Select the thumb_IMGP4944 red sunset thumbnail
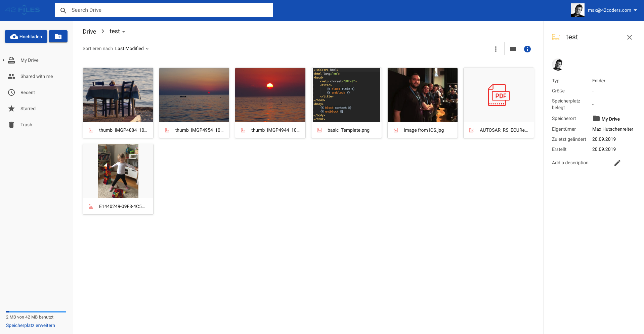The width and height of the screenshot is (644, 334). 270,95
